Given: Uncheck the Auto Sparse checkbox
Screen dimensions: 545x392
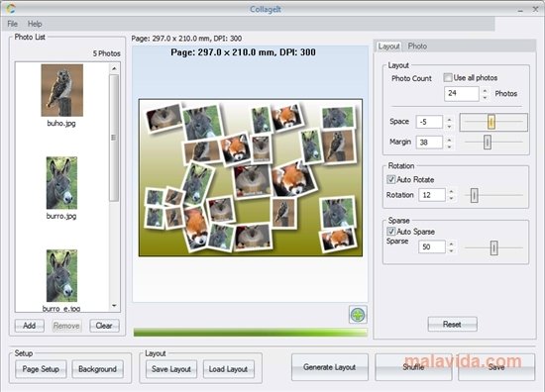Looking at the screenshot, I should coord(391,231).
